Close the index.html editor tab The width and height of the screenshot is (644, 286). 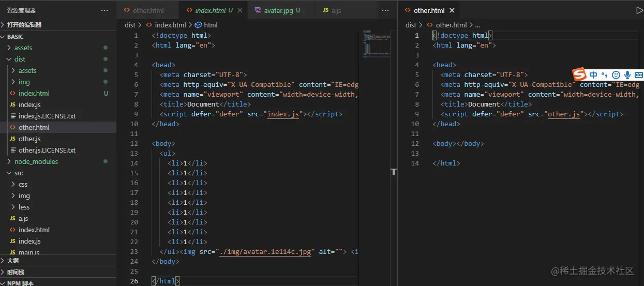point(240,10)
